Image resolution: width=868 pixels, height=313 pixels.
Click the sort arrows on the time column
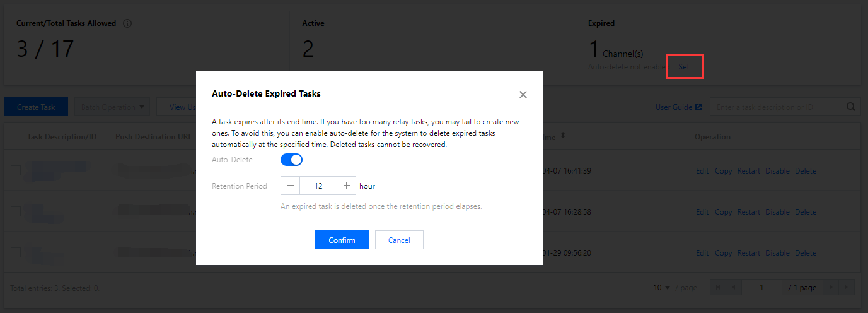(563, 136)
